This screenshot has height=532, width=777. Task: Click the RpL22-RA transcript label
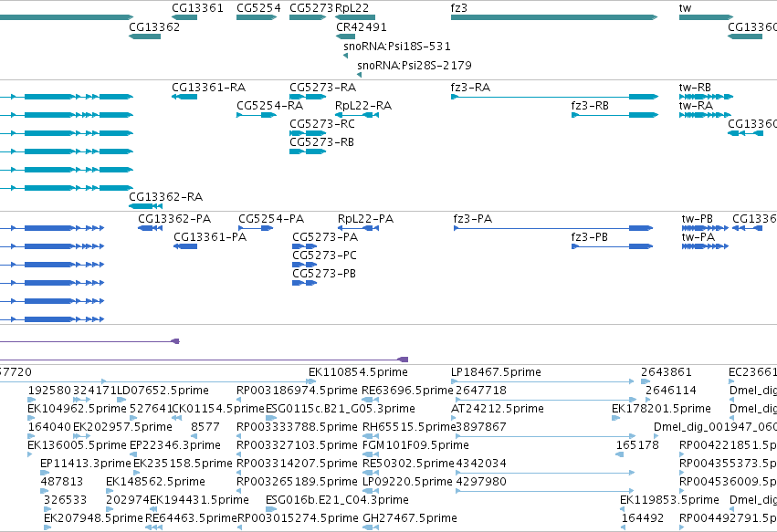coord(363,106)
